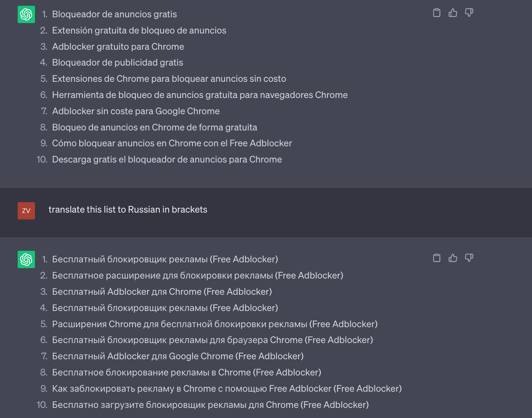This screenshot has height=418, width=532.
Task: Click the user prompt "translate this list to Russian"
Action: 128,210
